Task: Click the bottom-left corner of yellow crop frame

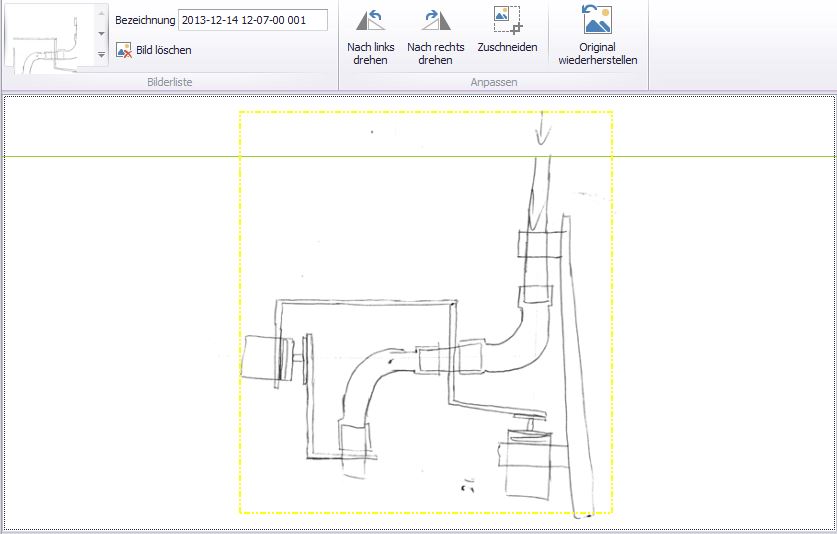Action: tap(240, 513)
